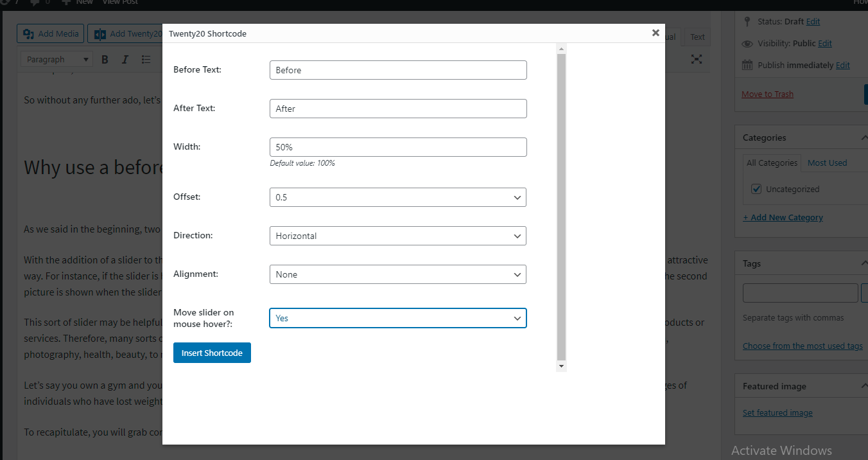868x460 pixels.
Task: Collapse the Tags panel
Action: [864, 263]
